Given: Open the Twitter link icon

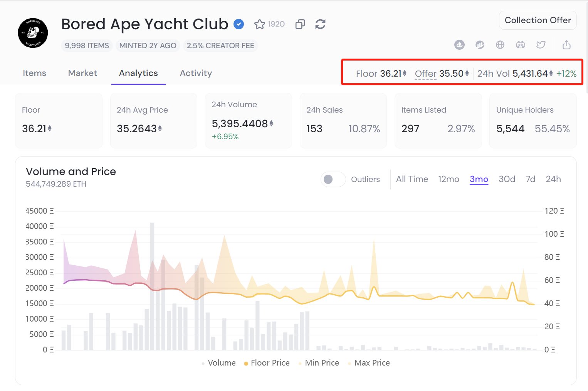Looking at the screenshot, I should (x=541, y=45).
